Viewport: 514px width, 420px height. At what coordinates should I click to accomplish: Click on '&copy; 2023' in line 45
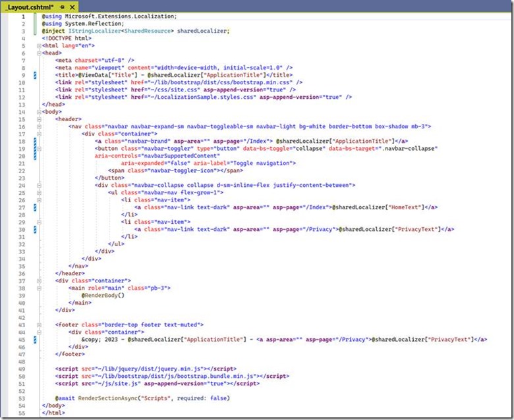click(100, 340)
